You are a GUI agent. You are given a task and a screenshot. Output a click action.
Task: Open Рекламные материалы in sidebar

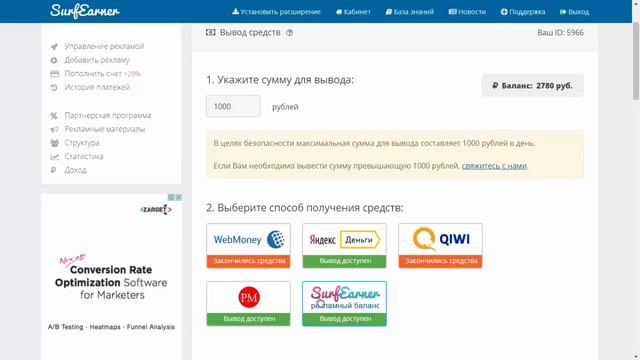(104, 129)
